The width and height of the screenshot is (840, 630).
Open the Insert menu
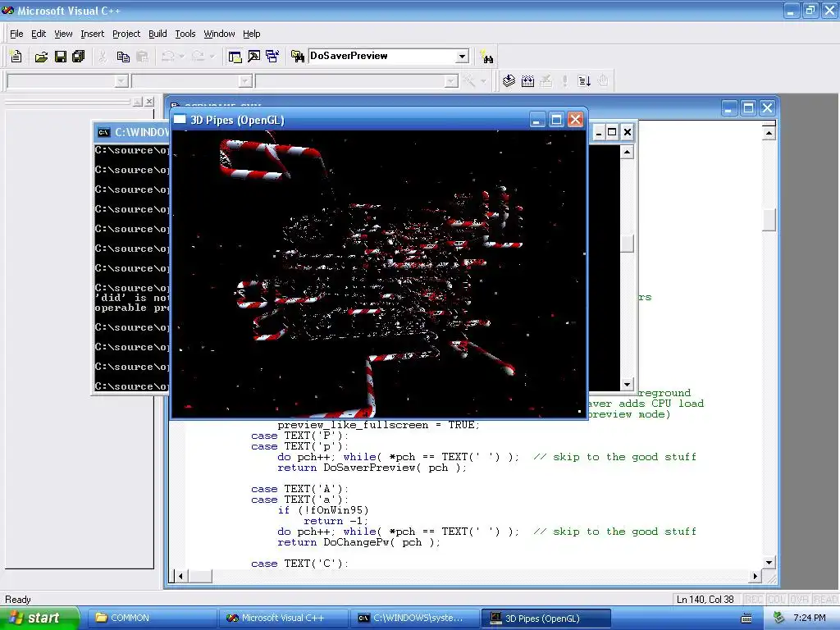pos(92,34)
